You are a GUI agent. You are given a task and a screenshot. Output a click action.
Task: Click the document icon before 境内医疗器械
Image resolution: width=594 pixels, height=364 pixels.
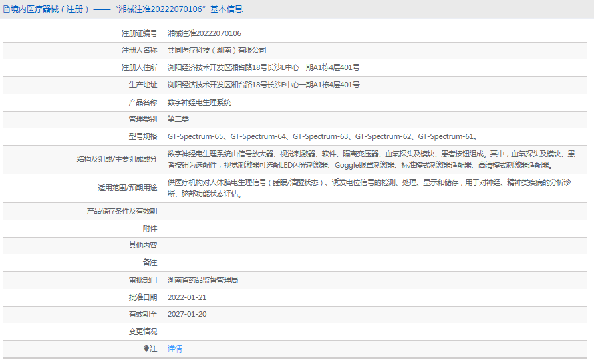(7, 9)
